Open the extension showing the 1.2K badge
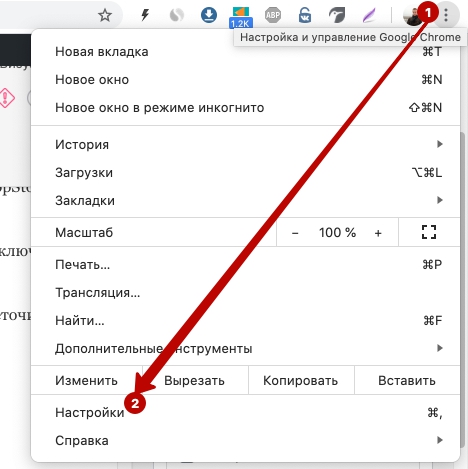 (x=241, y=17)
